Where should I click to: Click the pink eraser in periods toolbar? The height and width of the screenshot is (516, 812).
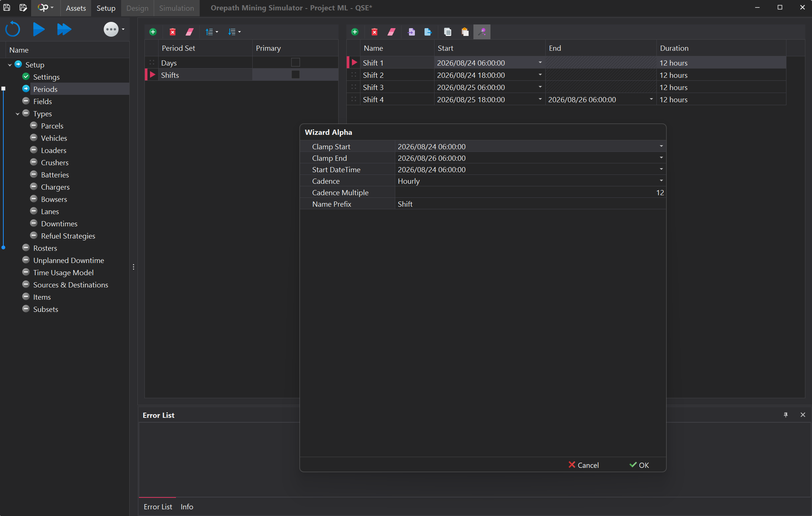[x=392, y=32]
